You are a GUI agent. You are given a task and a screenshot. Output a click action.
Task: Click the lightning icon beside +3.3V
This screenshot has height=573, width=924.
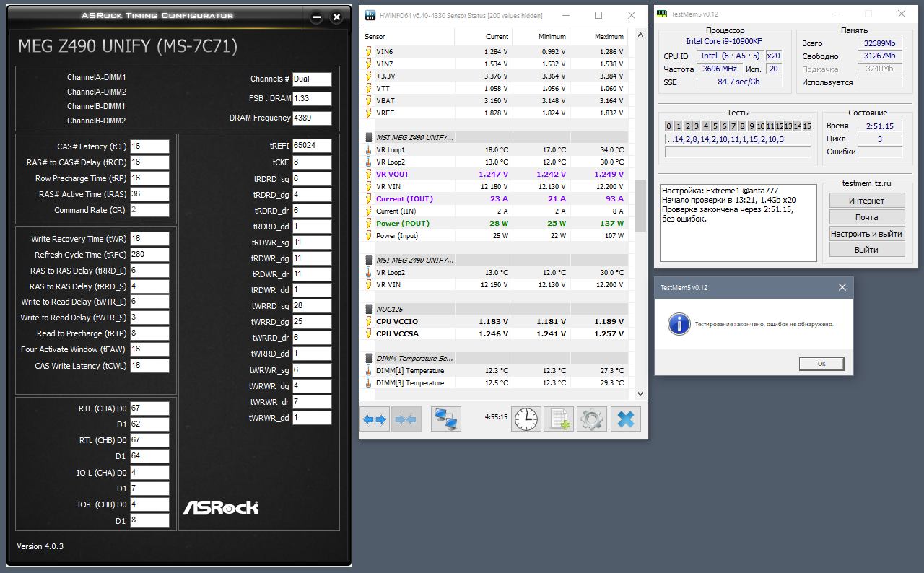369,76
